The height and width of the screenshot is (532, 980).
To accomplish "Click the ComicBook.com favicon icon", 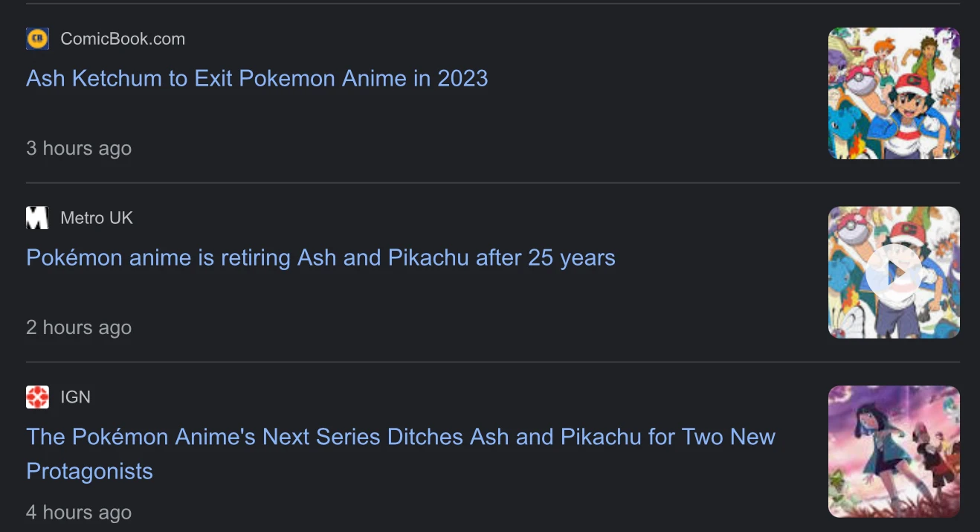I will tap(37, 39).
